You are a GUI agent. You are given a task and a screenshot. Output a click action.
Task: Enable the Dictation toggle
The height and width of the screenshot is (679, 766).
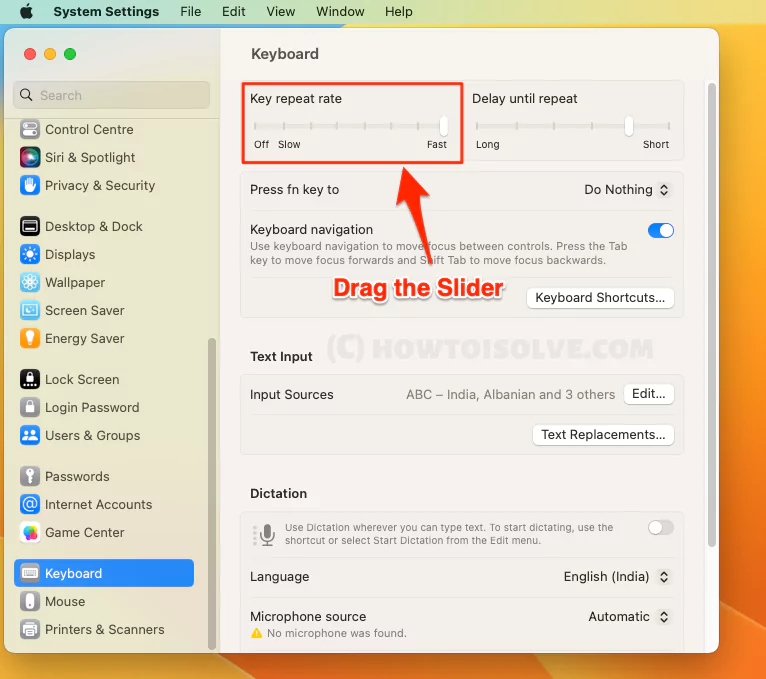tap(660, 528)
